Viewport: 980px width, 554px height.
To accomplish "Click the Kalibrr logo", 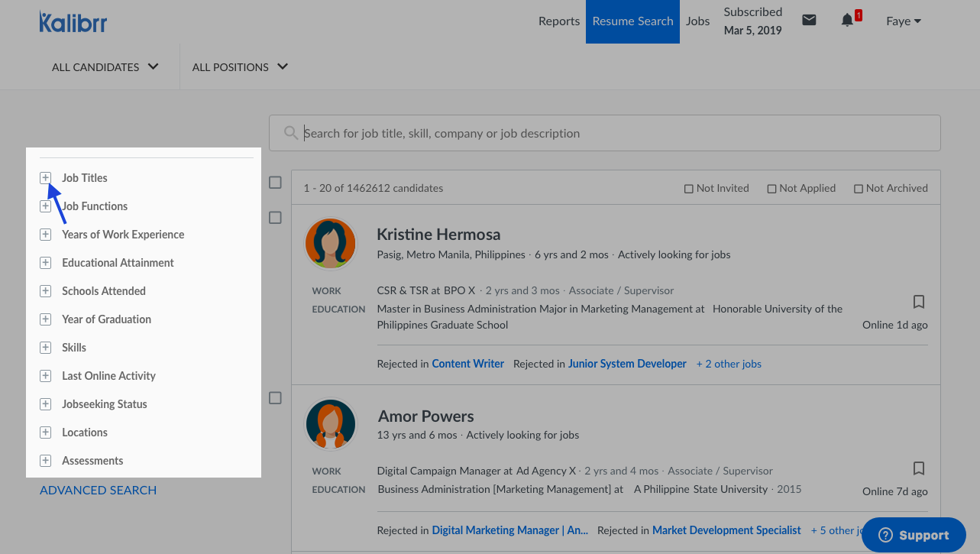I will [x=73, y=21].
